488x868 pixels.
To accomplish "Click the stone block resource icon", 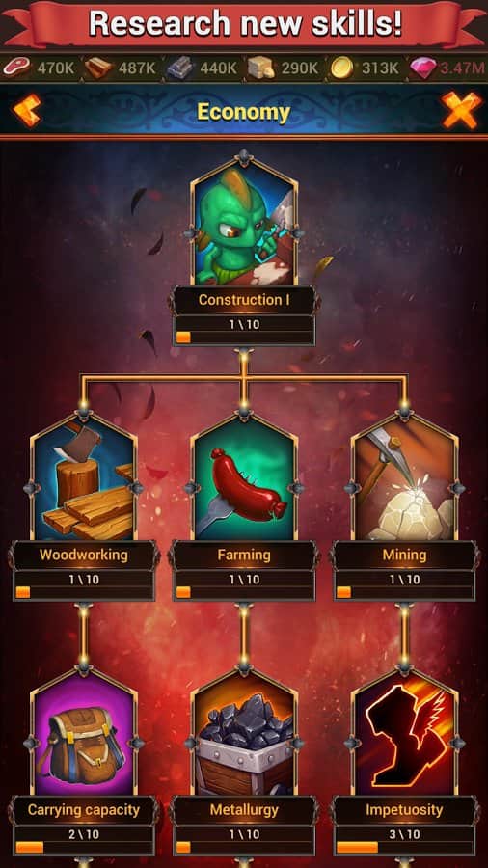I will (x=260, y=68).
